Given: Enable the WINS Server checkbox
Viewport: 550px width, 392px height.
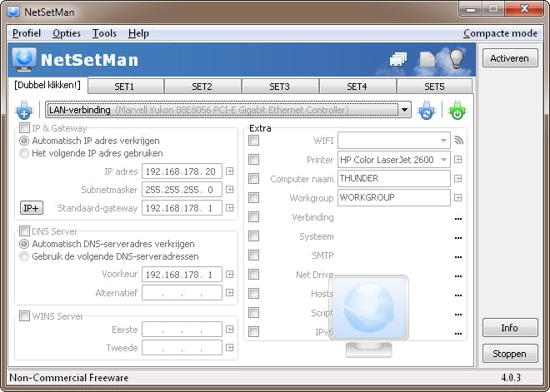Looking at the screenshot, I should click(24, 316).
